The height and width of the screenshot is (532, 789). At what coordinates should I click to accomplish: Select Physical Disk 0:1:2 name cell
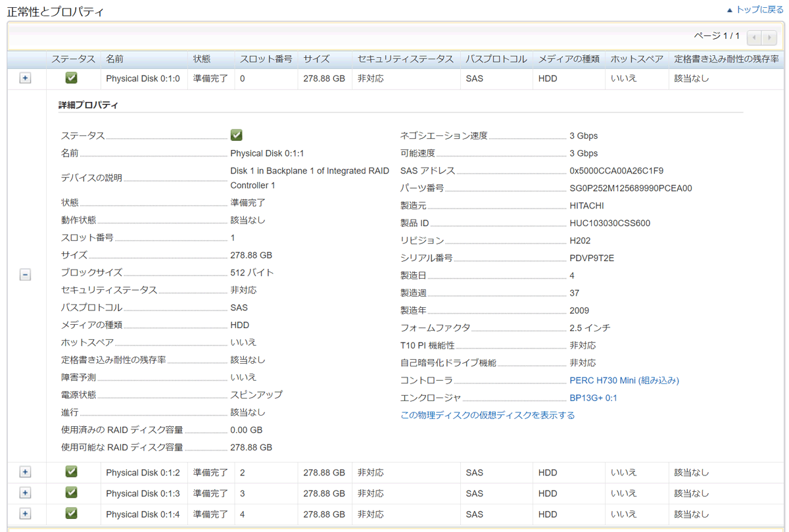[143, 472]
